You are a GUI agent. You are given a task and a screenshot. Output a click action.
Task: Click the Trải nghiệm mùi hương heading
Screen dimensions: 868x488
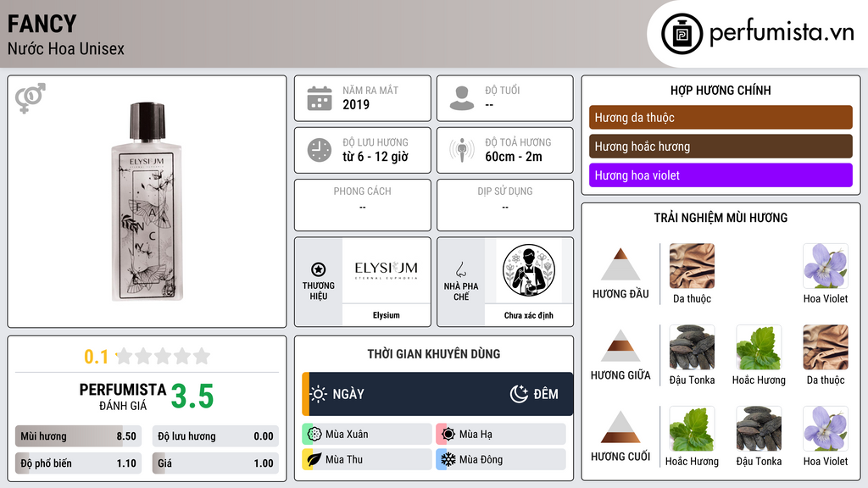(x=721, y=218)
